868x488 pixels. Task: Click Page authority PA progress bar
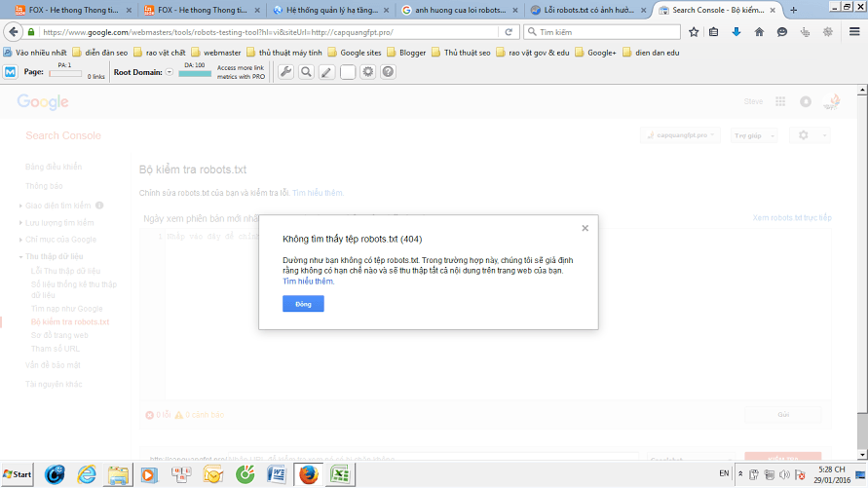64,74
